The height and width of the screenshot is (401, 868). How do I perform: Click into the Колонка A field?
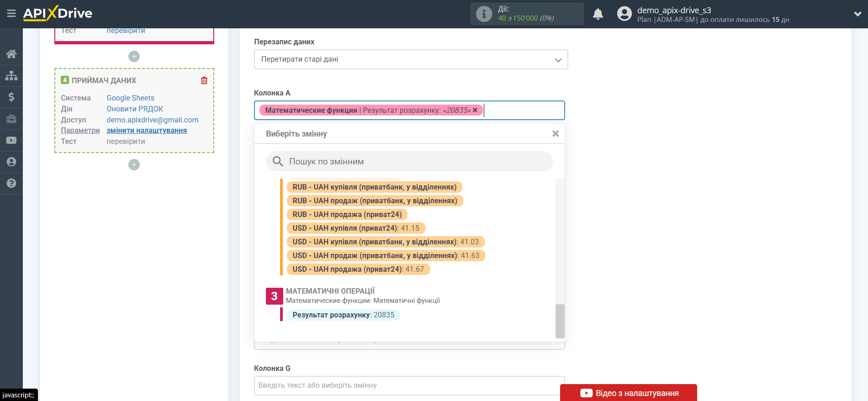click(409, 110)
